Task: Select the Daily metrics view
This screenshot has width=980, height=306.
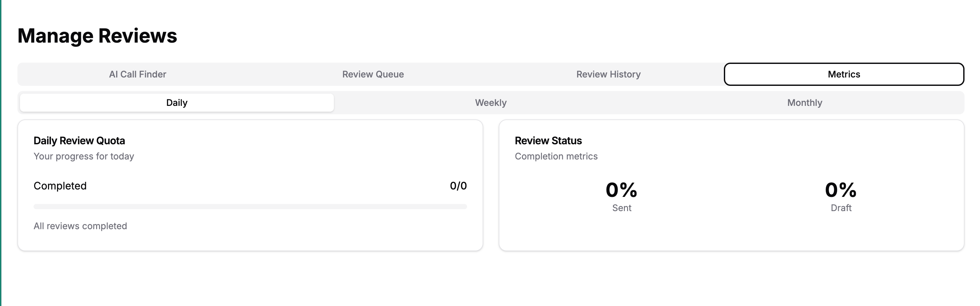Action: 177,103
